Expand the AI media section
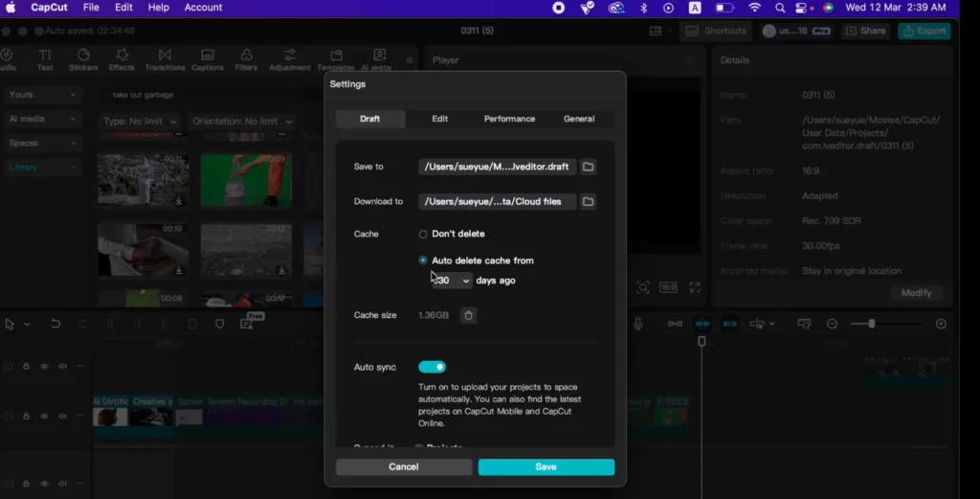This screenshot has height=499, width=980. tap(42, 119)
